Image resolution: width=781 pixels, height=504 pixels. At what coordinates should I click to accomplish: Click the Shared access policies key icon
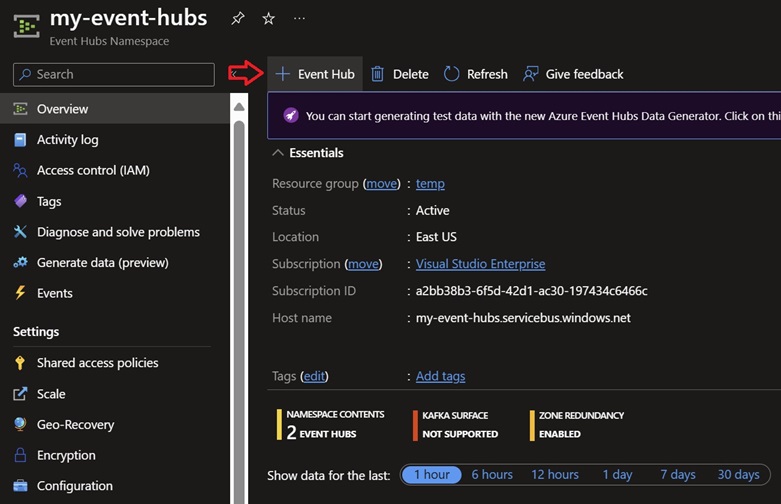20,363
